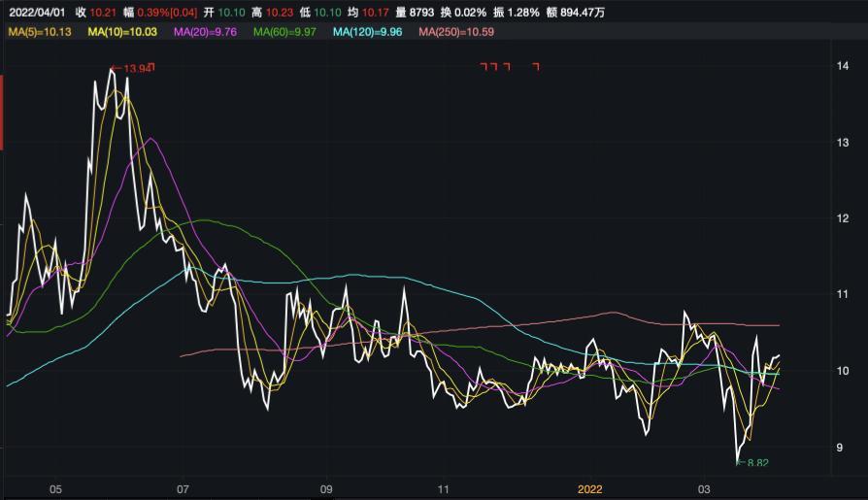The width and height of the screenshot is (868, 500).
Task: Toggle the cyan MA(120)=9.96 line label
Action: tap(368, 32)
